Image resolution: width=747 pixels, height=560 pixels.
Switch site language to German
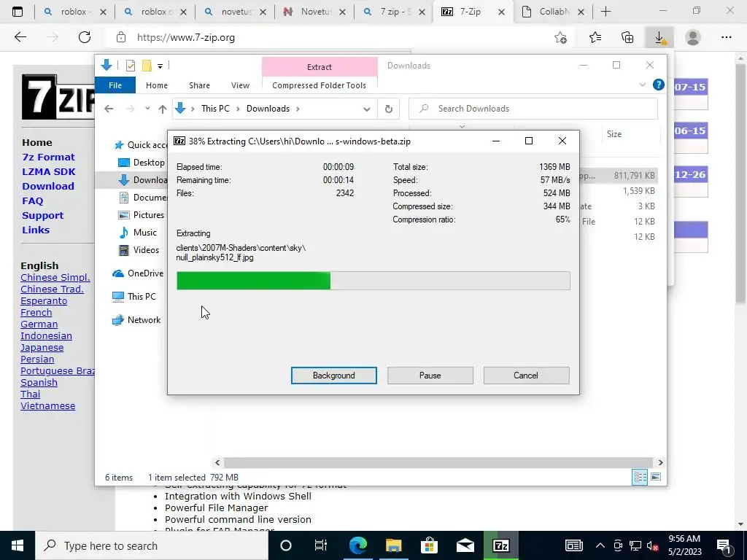click(39, 324)
